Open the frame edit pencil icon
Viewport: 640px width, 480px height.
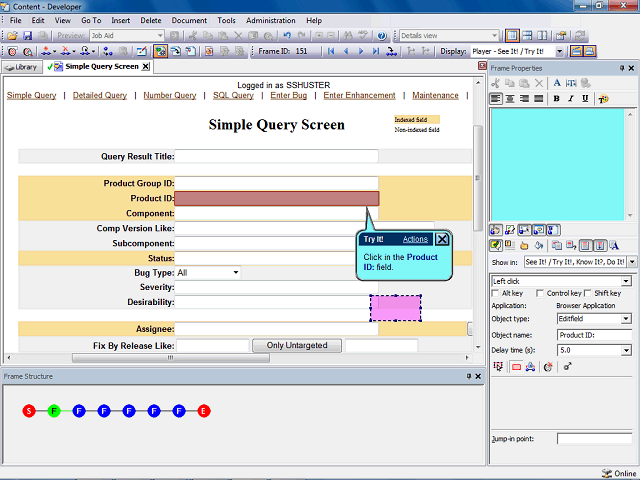[141, 51]
